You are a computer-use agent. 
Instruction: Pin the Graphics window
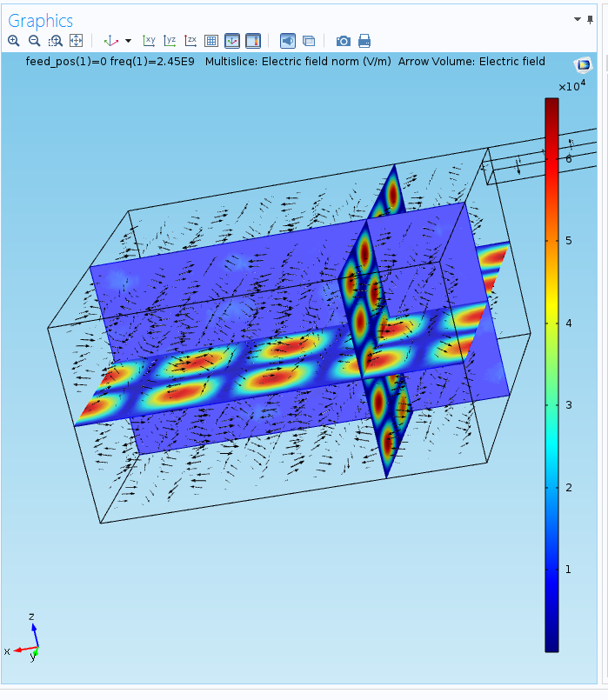[590, 20]
